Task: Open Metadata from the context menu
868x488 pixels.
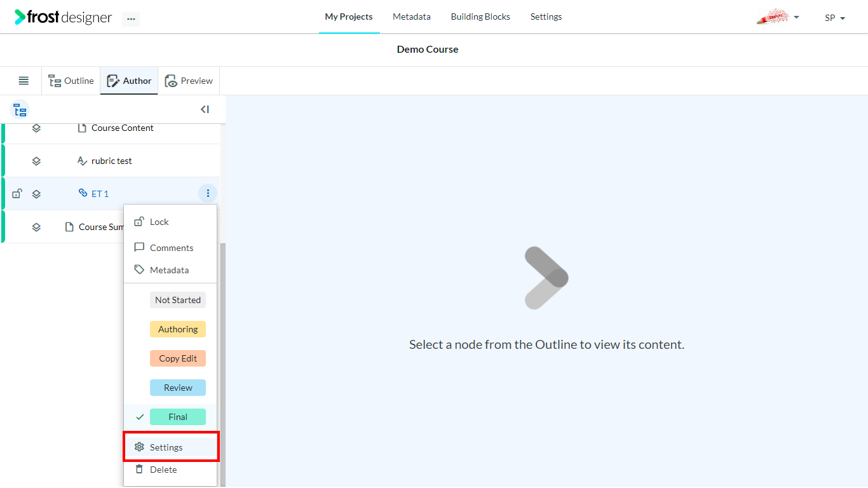Action: (x=170, y=270)
